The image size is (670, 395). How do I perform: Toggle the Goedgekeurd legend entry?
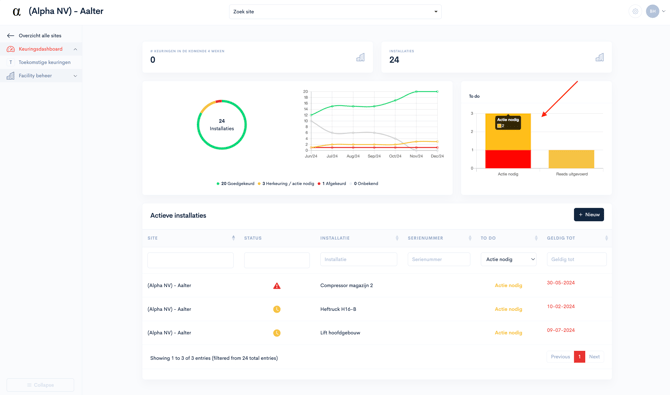235,184
